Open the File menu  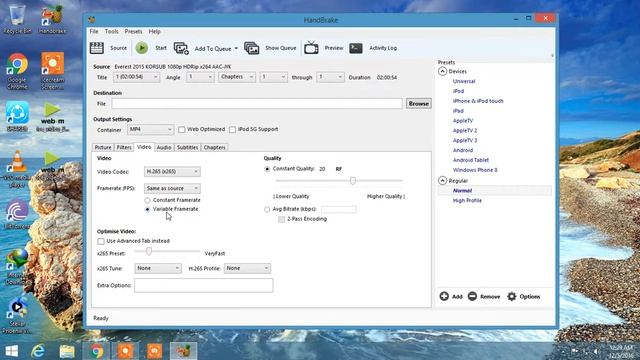tap(94, 31)
